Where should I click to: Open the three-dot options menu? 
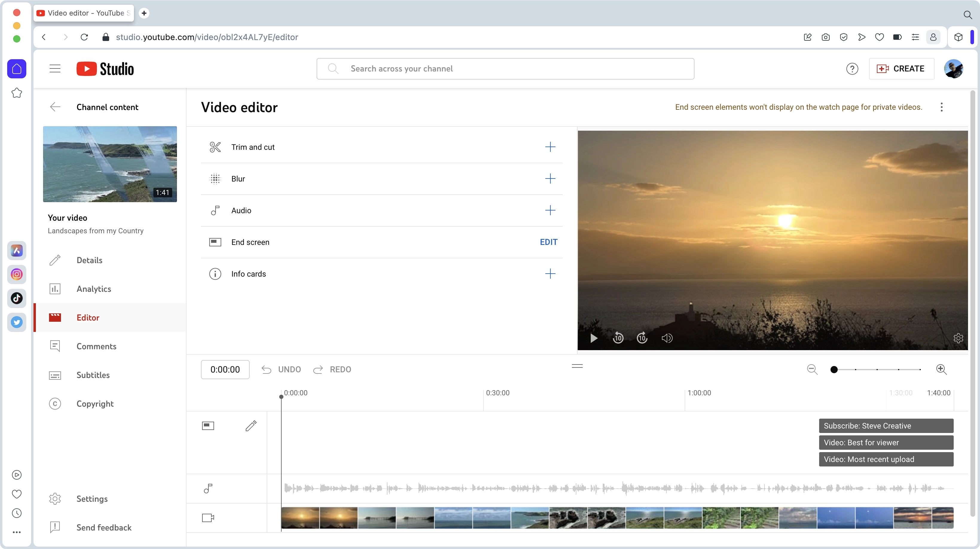(x=941, y=107)
